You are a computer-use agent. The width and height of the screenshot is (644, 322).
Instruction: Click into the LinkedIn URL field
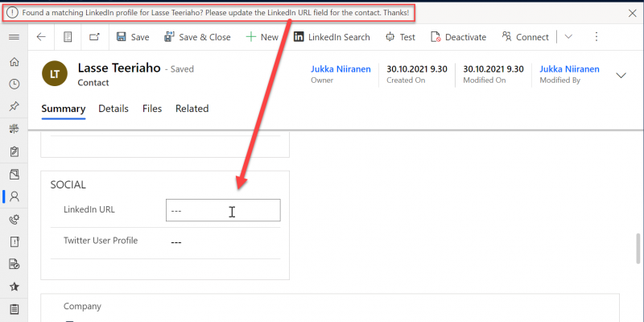(x=223, y=210)
